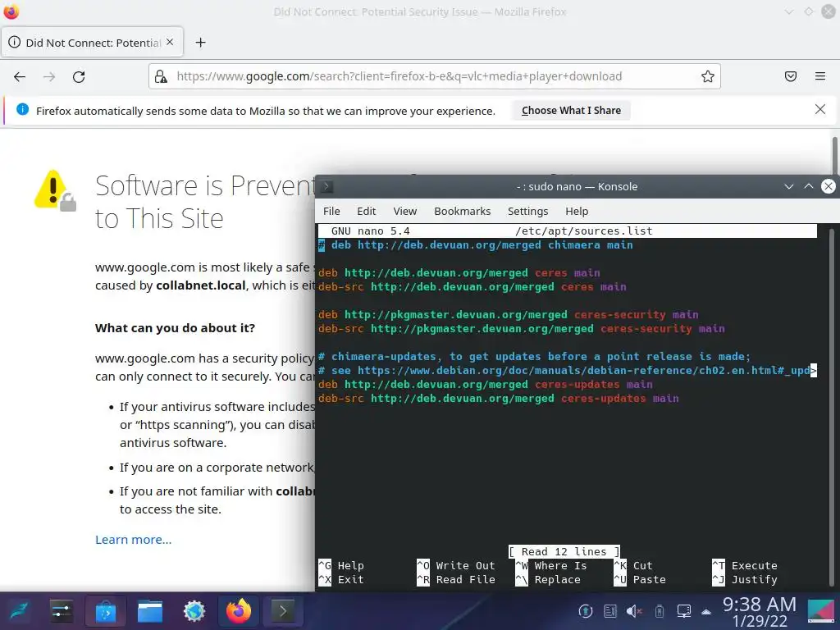Viewport: 840px width, 630px height.
Task: Open Konsole Bookmarks menu
Action: pos(463,211)
